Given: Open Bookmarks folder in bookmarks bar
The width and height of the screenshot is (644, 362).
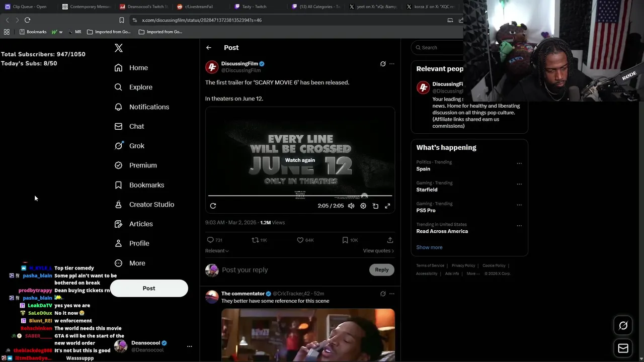Looking at the screenshot, I should point(33,32).
